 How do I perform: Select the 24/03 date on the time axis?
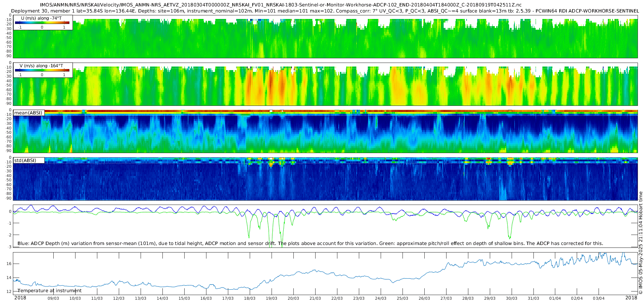381,298
